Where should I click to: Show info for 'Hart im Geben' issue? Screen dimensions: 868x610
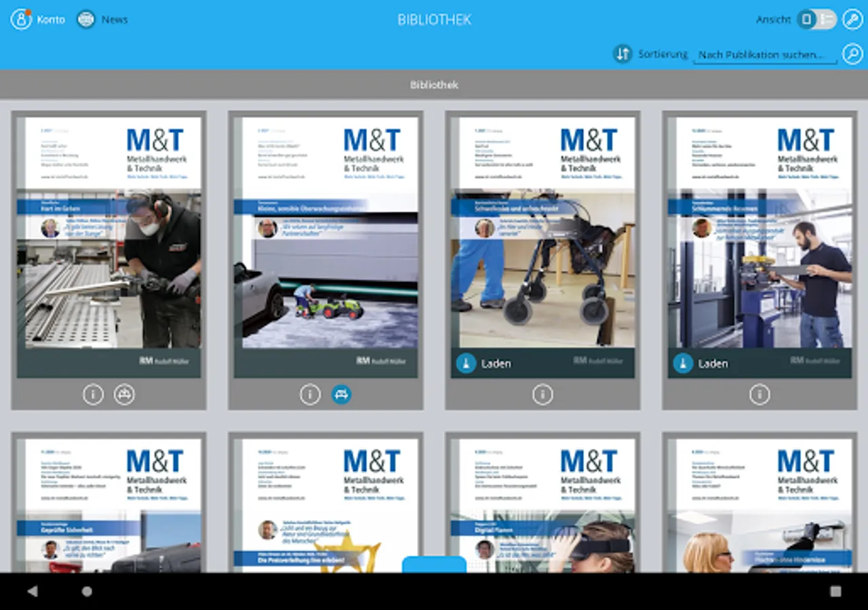94,394
